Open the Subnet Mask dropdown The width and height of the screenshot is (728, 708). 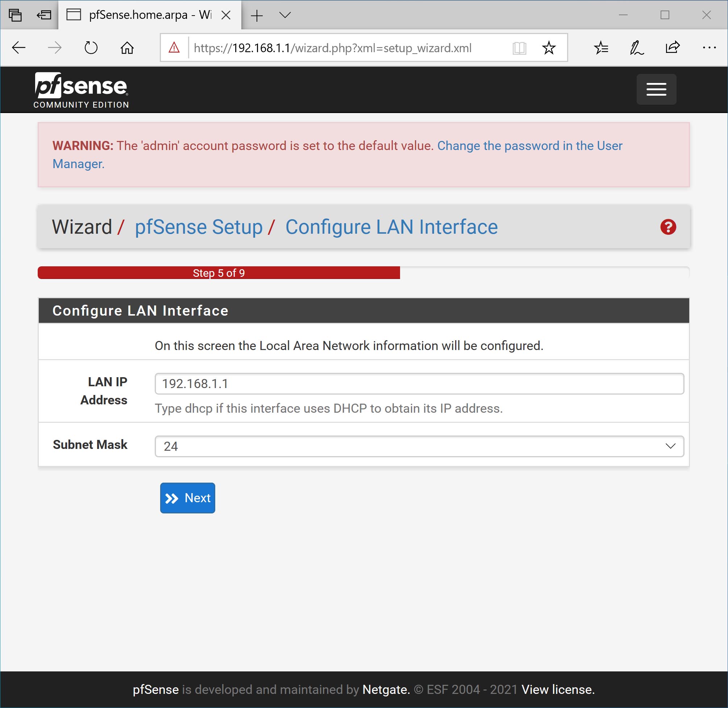click(419, 446)
